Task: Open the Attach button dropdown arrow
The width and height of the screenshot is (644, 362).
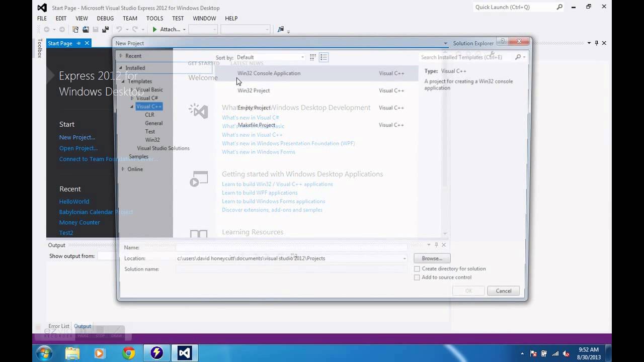Action: (184, 30)
